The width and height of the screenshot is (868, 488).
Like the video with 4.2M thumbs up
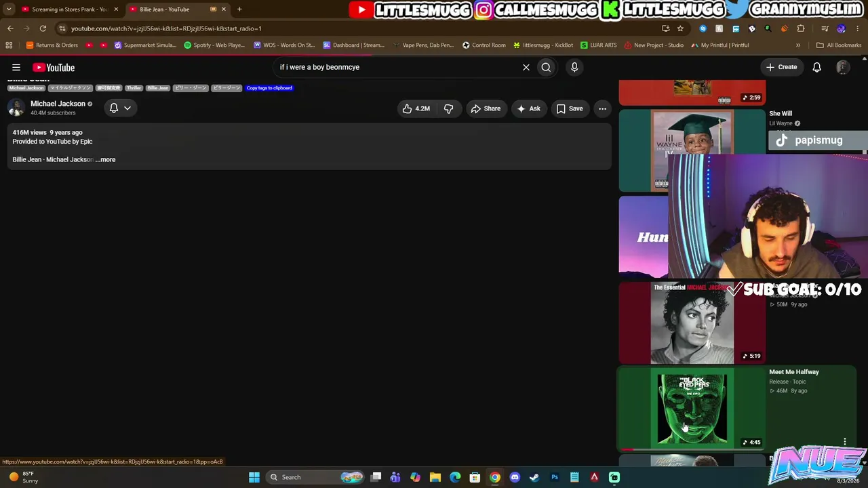[x=416, y=108]
